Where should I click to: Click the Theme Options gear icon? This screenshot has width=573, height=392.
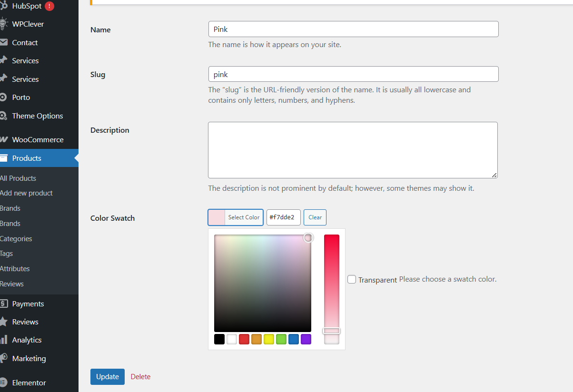[3, 116]
